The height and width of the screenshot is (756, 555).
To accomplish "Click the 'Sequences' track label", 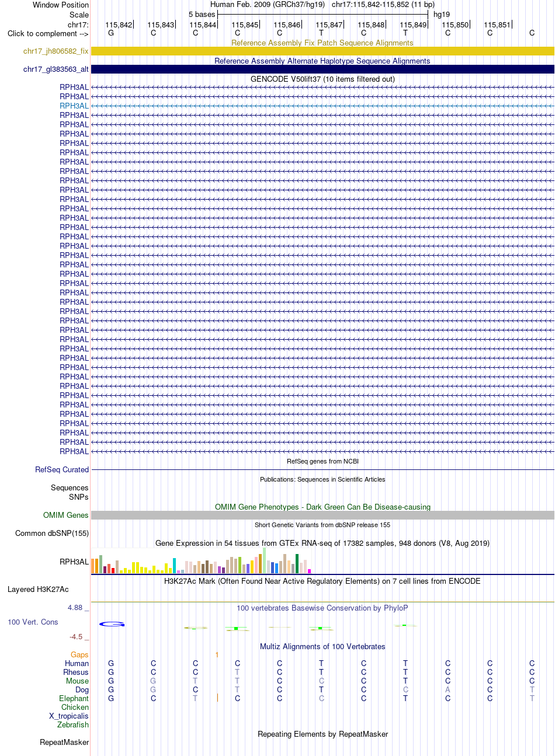I will pos(70,487).
